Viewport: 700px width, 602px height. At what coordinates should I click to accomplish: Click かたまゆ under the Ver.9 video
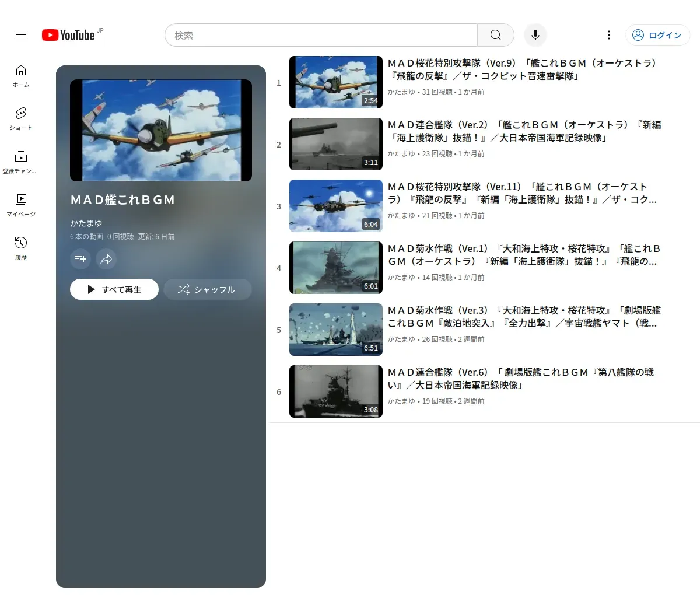pos(401,92)
